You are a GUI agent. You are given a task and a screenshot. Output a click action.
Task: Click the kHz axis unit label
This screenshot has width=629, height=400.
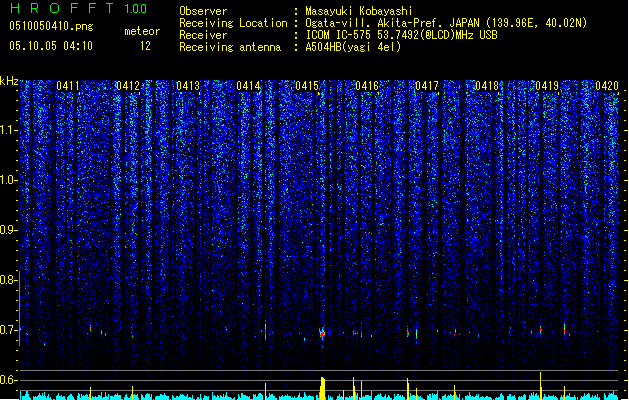9,81
